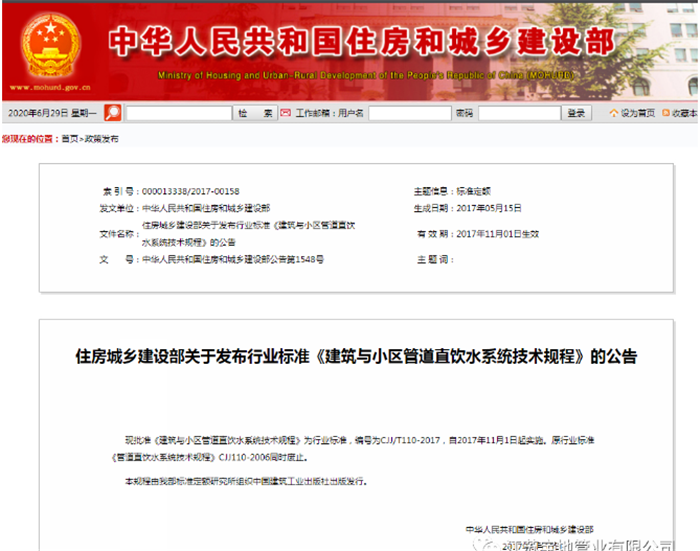Focus the 用户名 username input field
This screenshot has height=551, width=700.
coord(409,113)
